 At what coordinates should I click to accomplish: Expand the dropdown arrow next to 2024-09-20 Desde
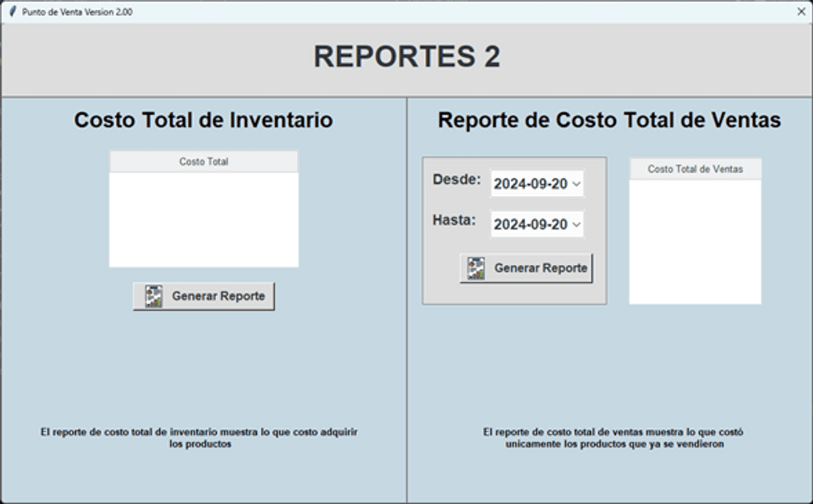577,184
